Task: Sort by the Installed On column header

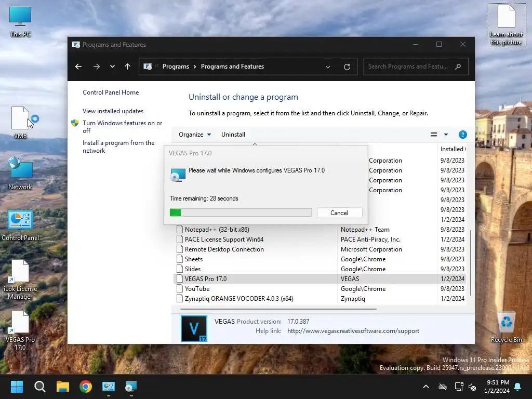Action: tap(453, 149)
